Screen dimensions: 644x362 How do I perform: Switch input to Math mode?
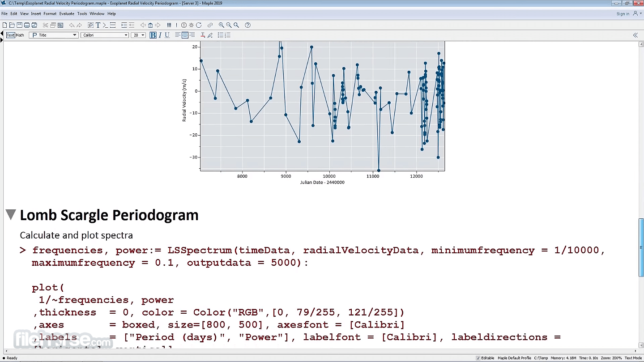(x=20, y=35)
